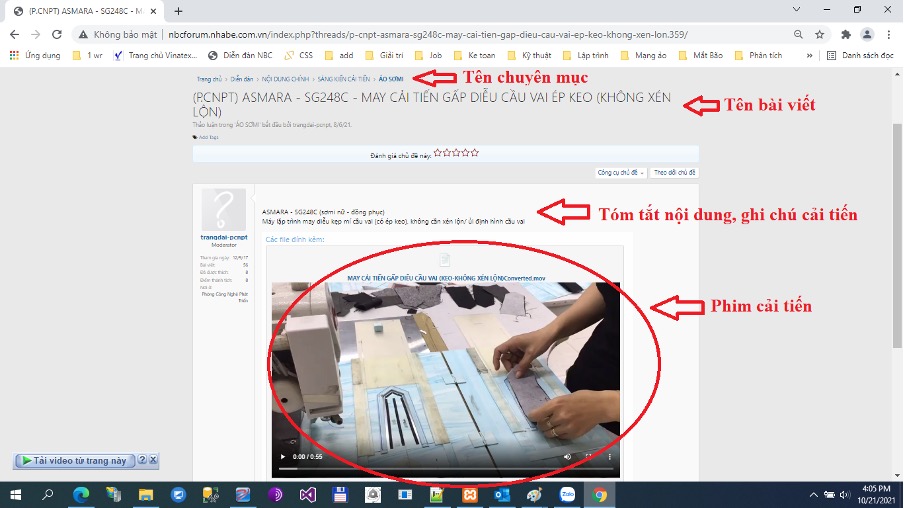This screenshot has height=508, width=904.
Task: Bookmark this page with the star icon
Action: tap(819, 35)
